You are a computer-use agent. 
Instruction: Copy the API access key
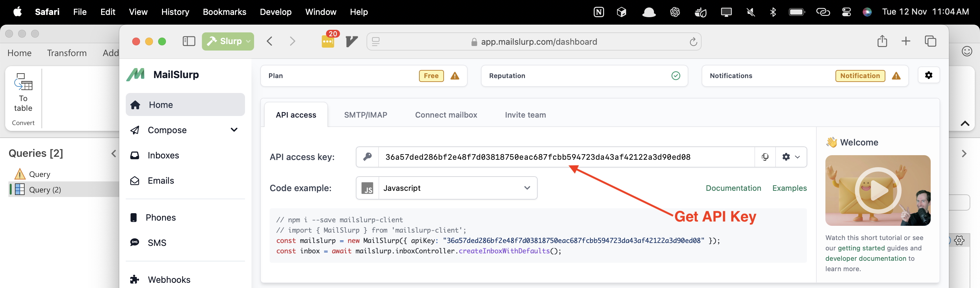pyautogui.click(x=765, y=157)
